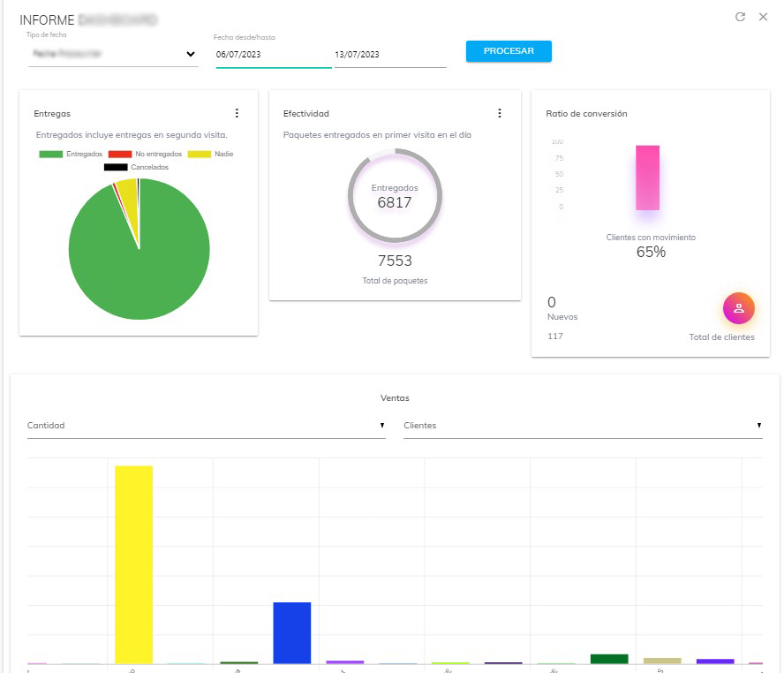The height and width of the screenshot is (673, 784).
Task: Open the Entregas card three-dot menu
Action: pyautogui.click(x=236, y=113)
